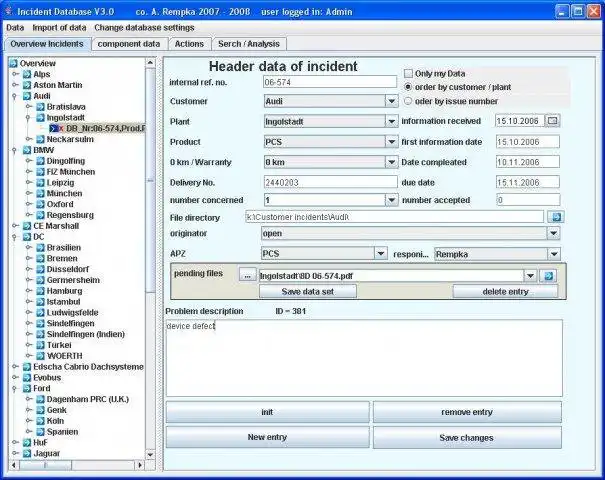The image size is (605, 480).
Task: Open the 0 km / Warranty dropdown
Action: click(391, 162)
